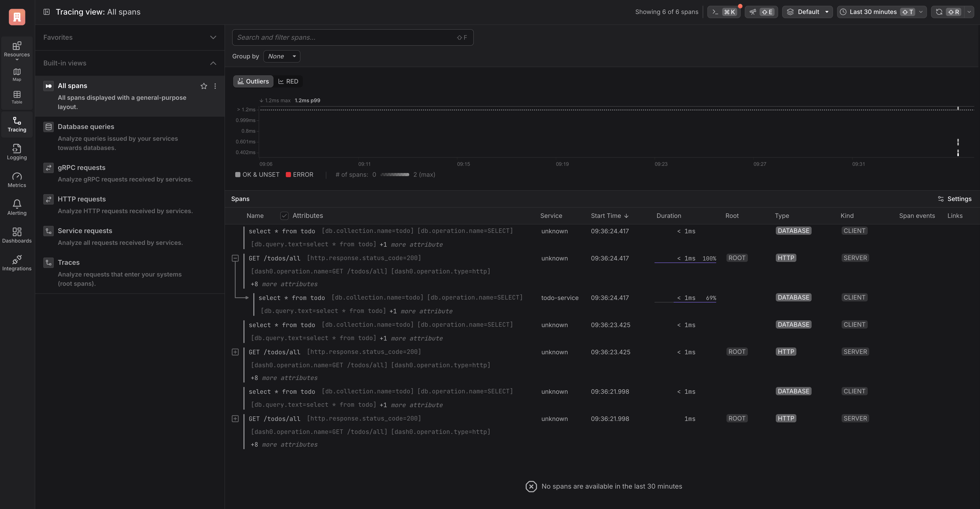Favorite the All spans view star
The height and width of the screenshot is (509, 980).
[204, 86]
